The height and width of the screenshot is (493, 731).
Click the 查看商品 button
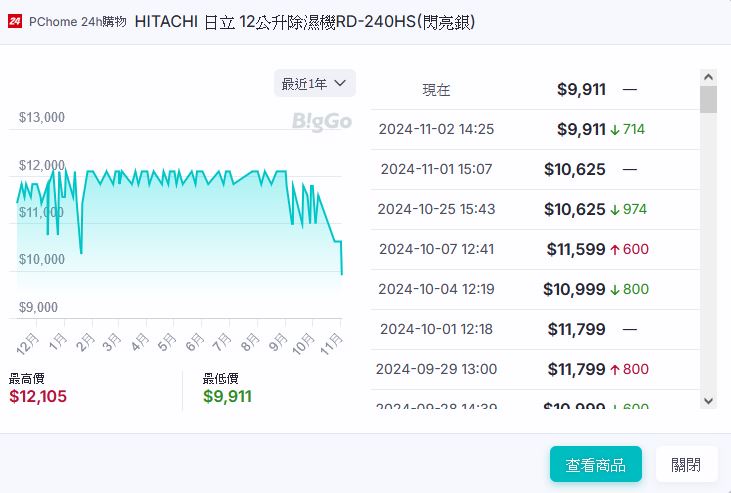point(595,464)
